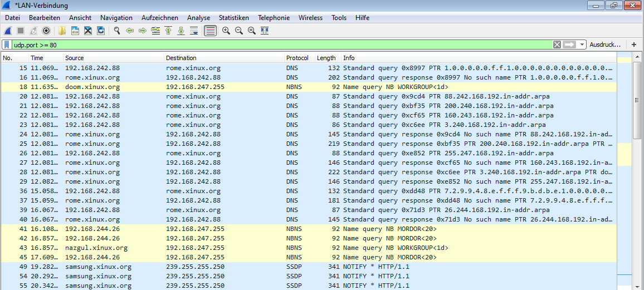
Task: Open the recent display filters dropdown
Action: pos(582,45)
